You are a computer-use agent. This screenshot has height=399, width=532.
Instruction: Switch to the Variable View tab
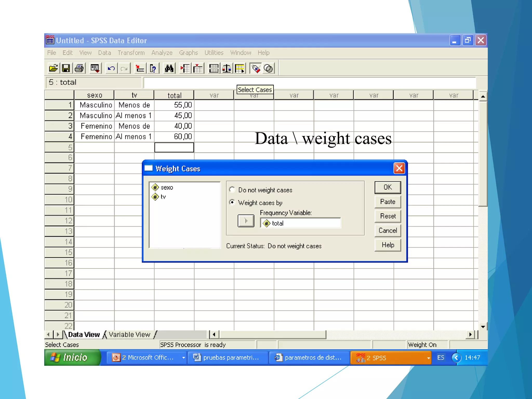pyautogui.click(x=129, y=335)
